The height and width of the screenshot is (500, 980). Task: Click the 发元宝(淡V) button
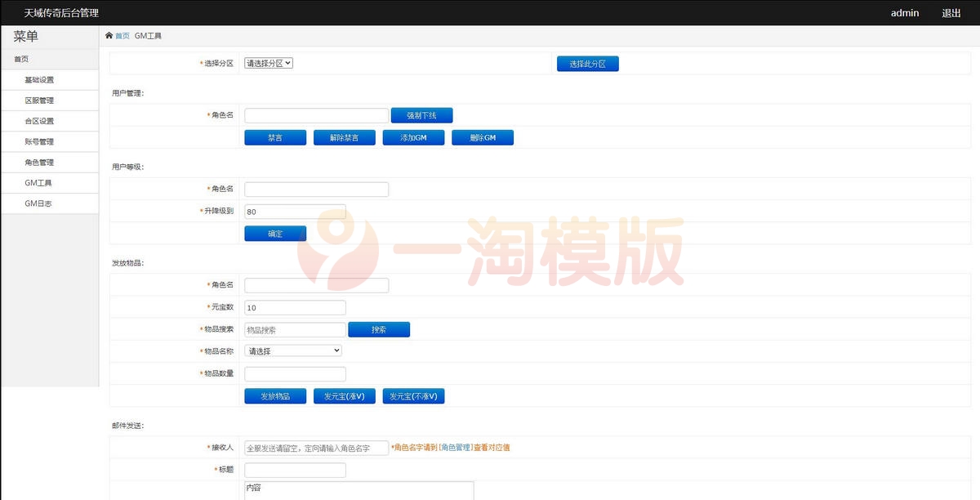(344, 395)
